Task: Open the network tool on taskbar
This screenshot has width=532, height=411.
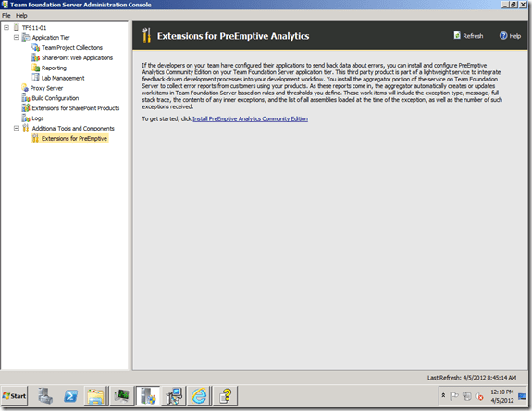Action: (x=174, y=396)
